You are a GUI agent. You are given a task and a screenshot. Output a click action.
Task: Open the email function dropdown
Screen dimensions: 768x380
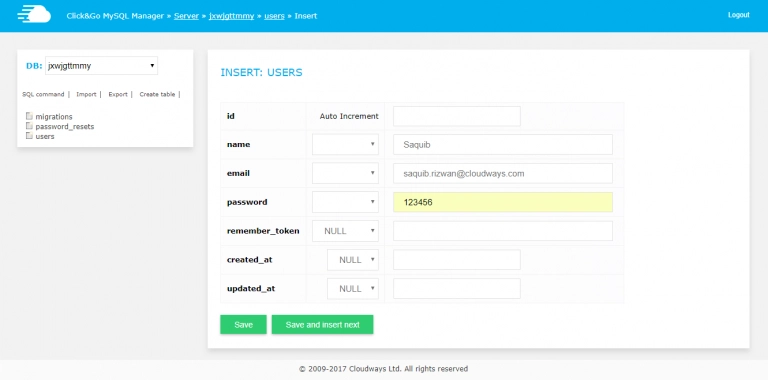(345, 173)
